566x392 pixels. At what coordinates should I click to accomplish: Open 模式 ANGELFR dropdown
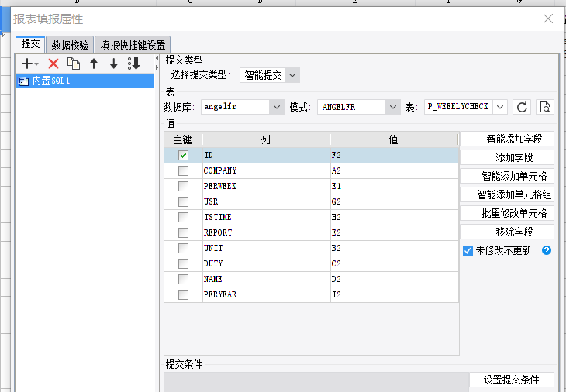pyautogui.click(x=393, y=107)
